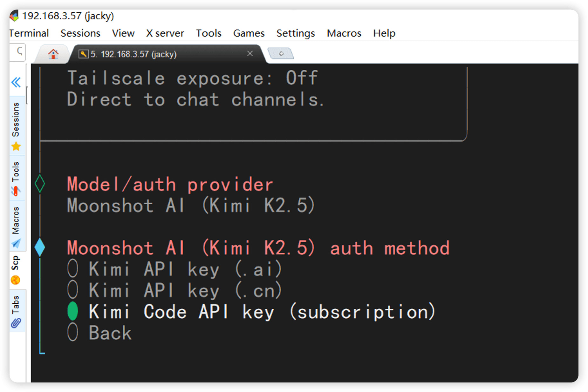The image size is (588, 392).
Task: Collapse the sidebar with the double chevron
Action: pyautogui.click(x=16, y=82)
